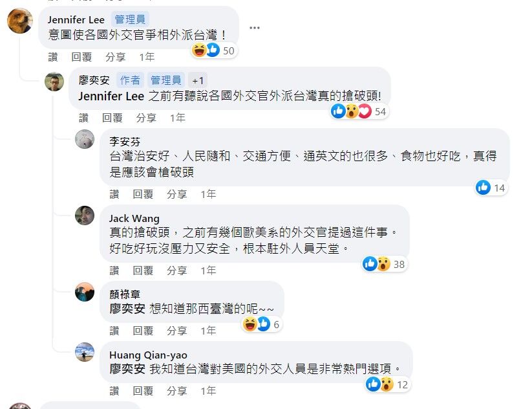Viewport: 532px width, 409px height.
Task: Click the 管理員 badge beside Jennifer Lee
Action: (130, 19)
